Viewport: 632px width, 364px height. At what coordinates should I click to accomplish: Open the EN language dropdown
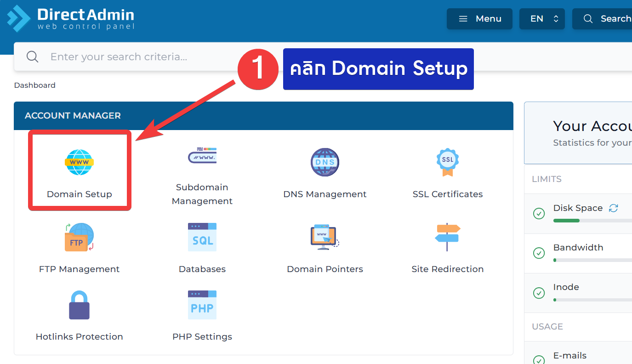(x=542, y=19)
